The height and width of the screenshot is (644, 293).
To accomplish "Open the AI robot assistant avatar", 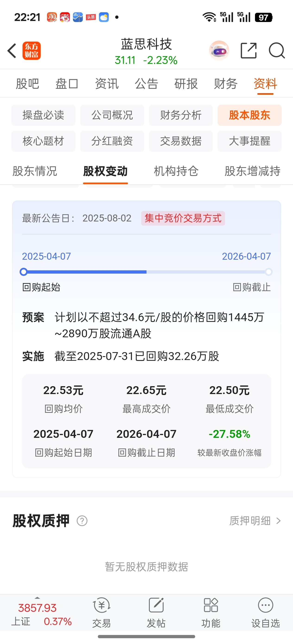I will click(219, 51).
